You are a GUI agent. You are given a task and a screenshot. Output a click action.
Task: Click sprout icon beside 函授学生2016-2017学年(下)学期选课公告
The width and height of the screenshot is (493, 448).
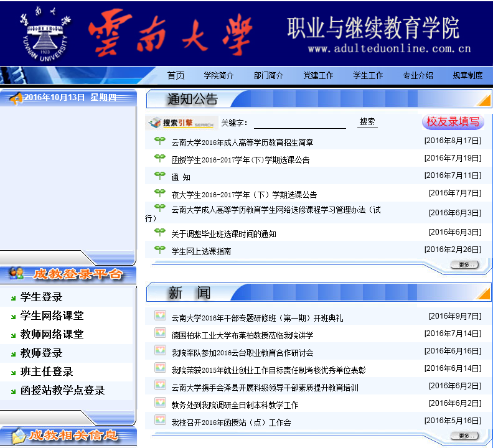point(160,158)
